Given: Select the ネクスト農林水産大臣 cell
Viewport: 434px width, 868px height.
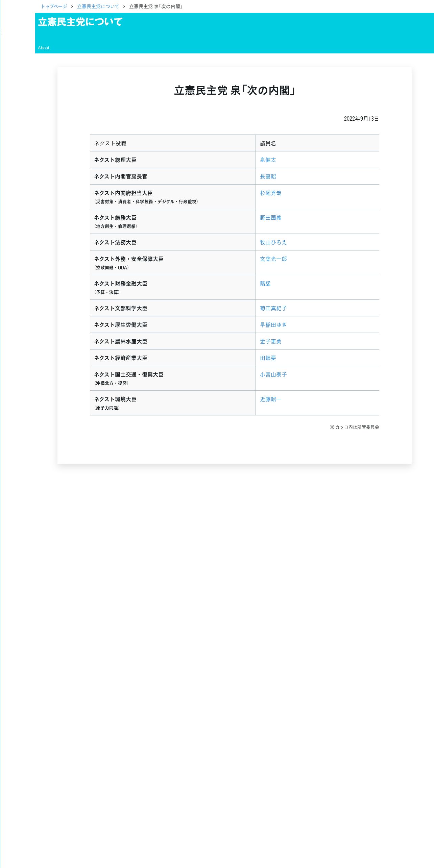Looking at the screenshot, I should tap(173, 341).
